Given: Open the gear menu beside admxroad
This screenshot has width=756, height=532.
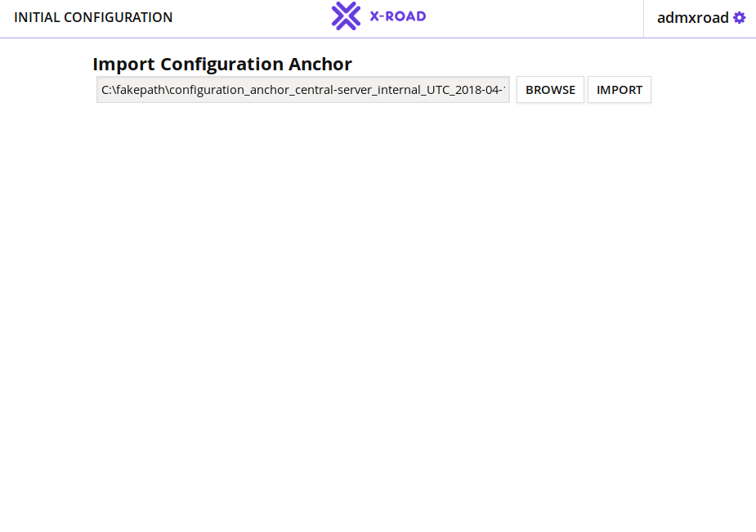Looking at the screenshot, I should pos(739,18).
